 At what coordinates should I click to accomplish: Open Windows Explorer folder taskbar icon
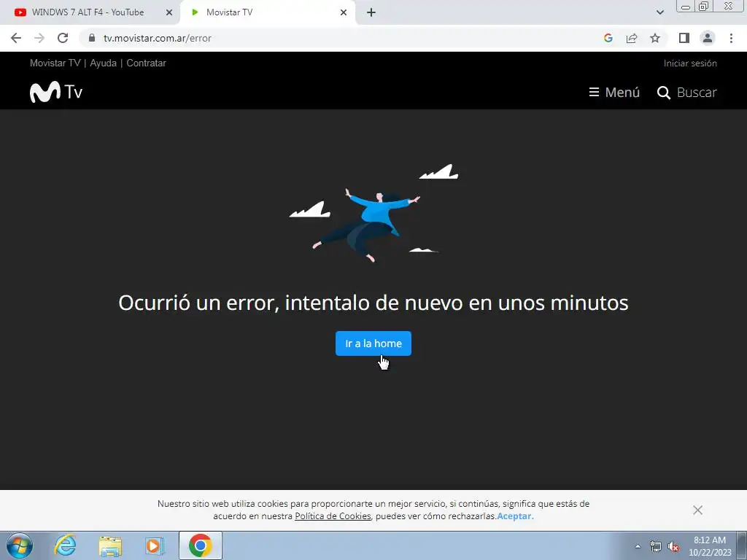[110, 545]
